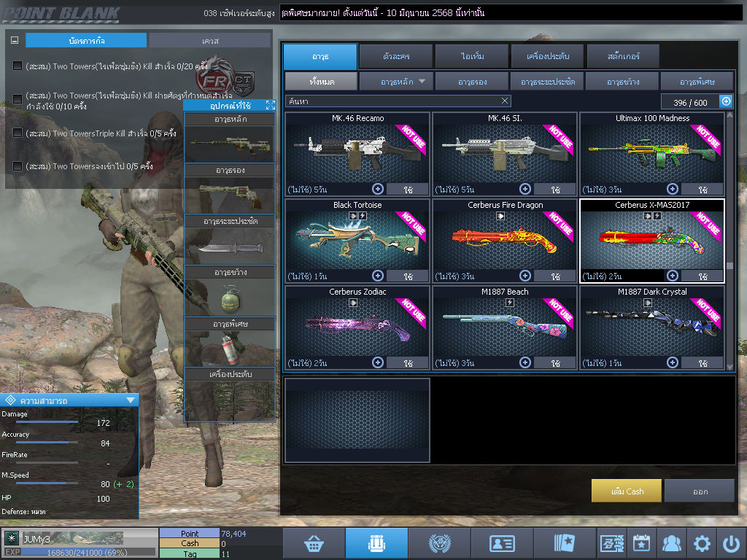Viewport: 747px width, 560px height.
Task: Open the settings gear icon
Action: pos(702,543)
